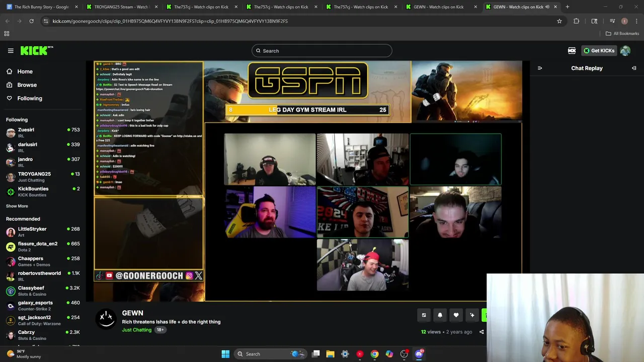Screen dimensions: 644x362
Task: Switch to The Rich Bunny Story tab
Action: [x=41, y=7]
